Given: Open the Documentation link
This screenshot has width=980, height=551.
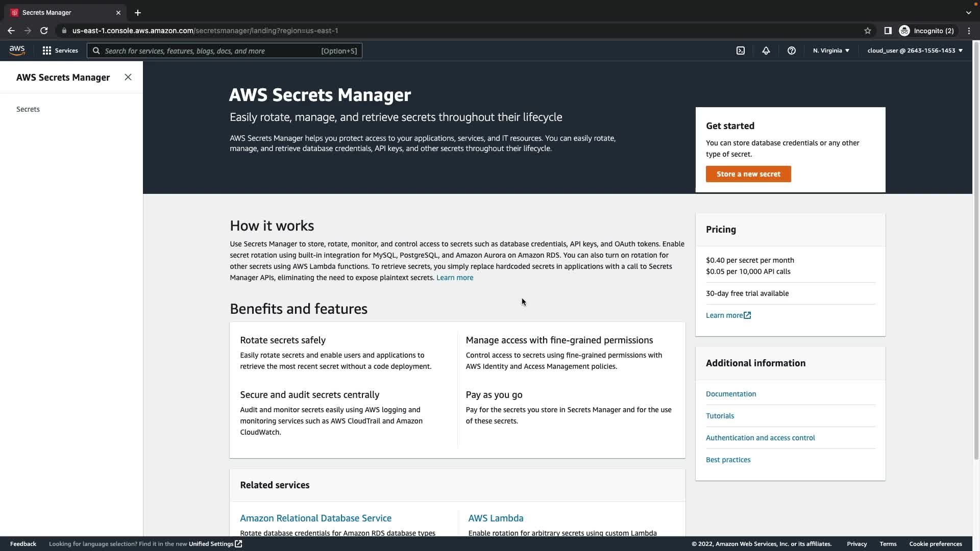Looking at the screenshot, I should 731,394.
